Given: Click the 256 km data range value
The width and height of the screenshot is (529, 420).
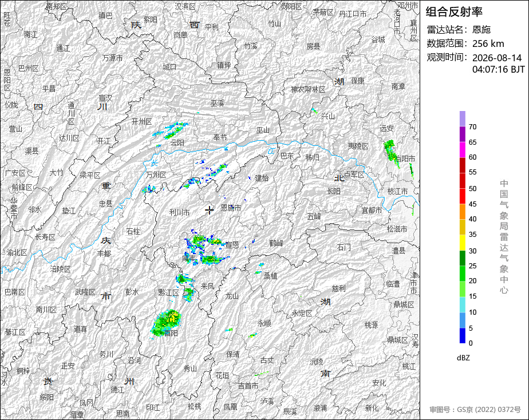Looking at the screenshot, I should (x=488, y=44).
